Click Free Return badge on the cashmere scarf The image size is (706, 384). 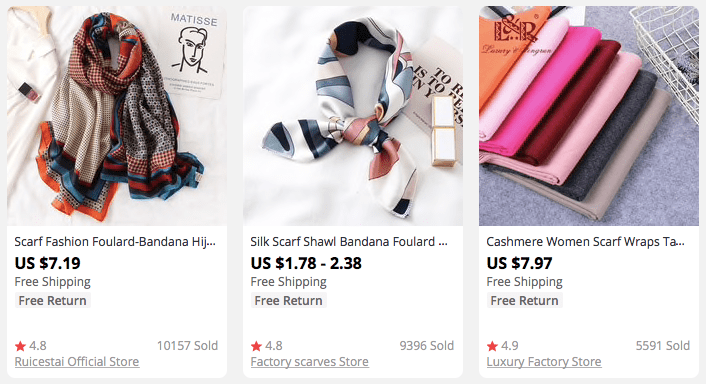(525, 300)
